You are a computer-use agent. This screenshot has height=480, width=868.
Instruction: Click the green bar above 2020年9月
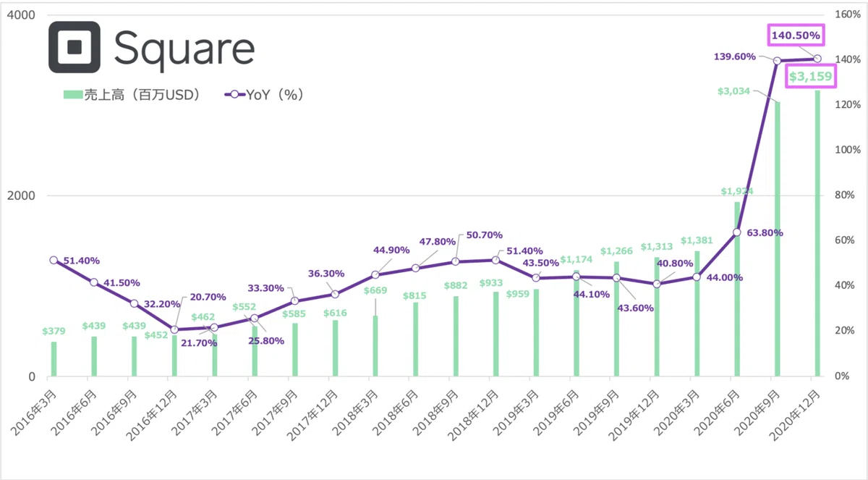click(x=778, y=239)
